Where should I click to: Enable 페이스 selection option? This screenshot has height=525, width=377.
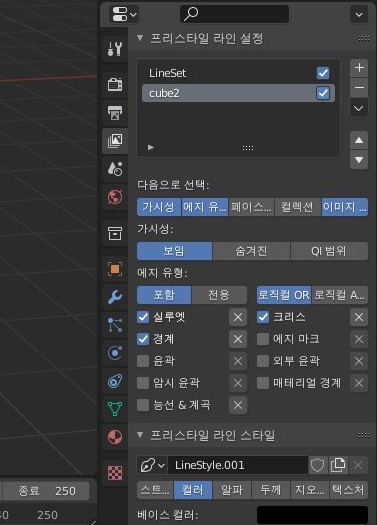[251, 207]
